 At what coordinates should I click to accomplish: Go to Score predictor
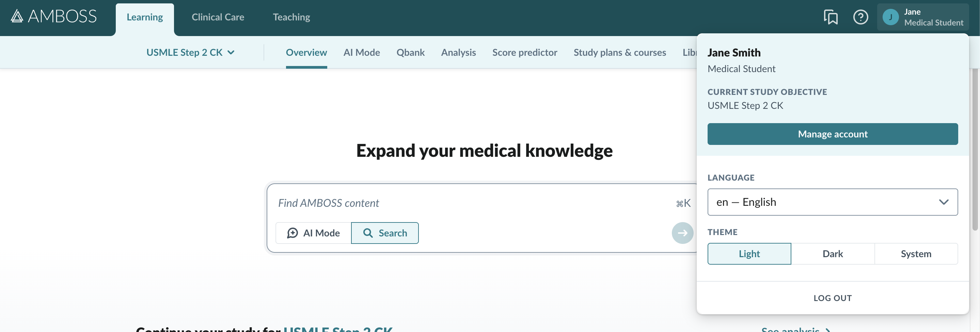pos(524,52)
